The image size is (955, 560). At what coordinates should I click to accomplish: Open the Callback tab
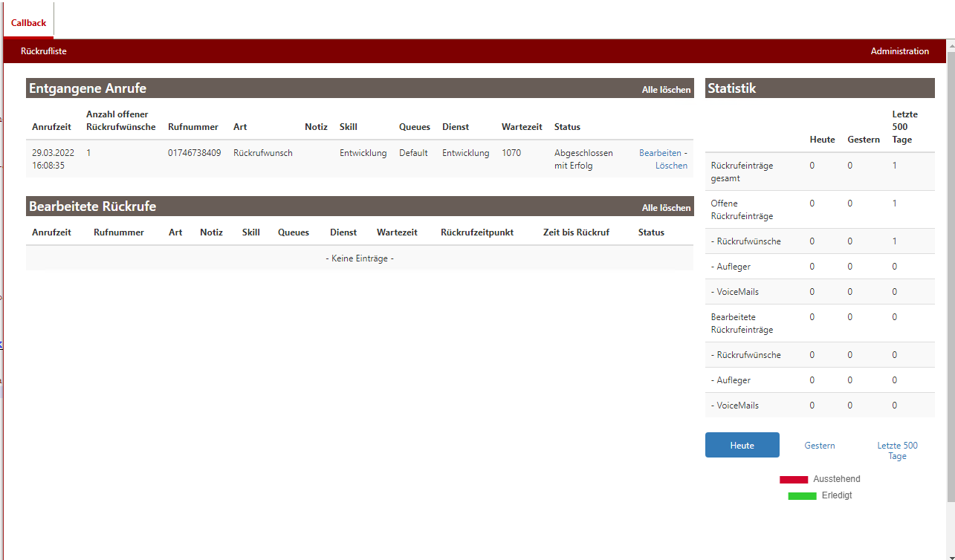point(28,23)
